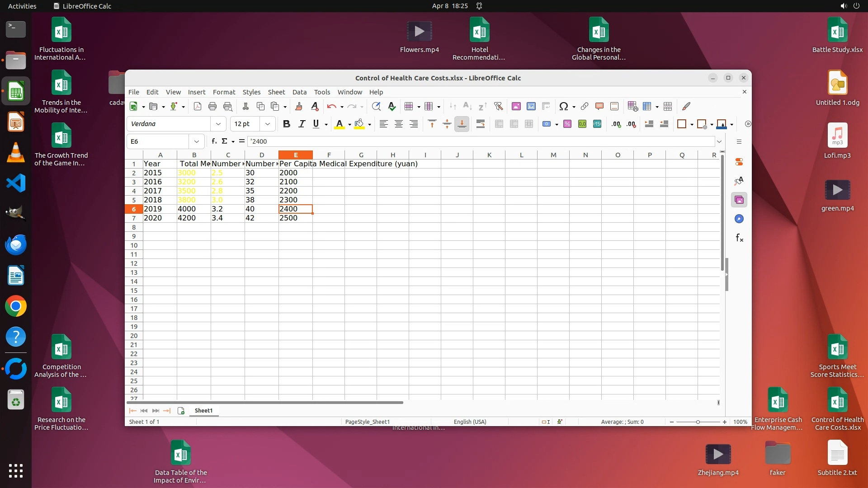Expand the Name Box E6 dropdown

(196, 141)
